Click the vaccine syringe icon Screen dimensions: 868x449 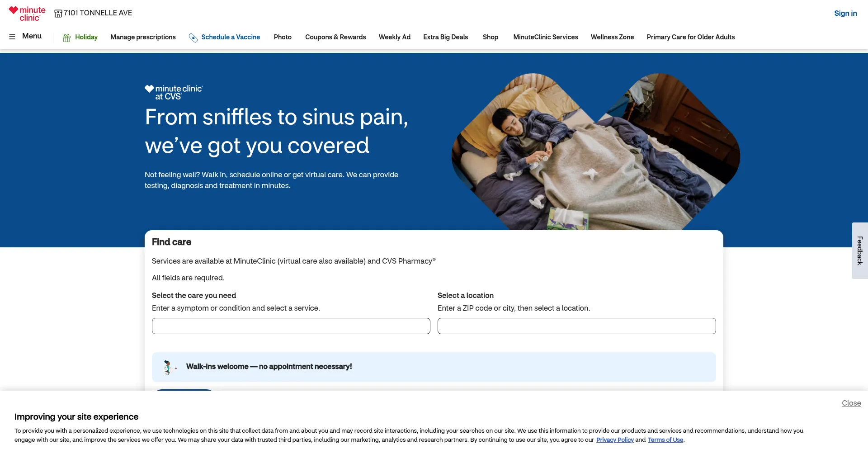pos(193,38)
